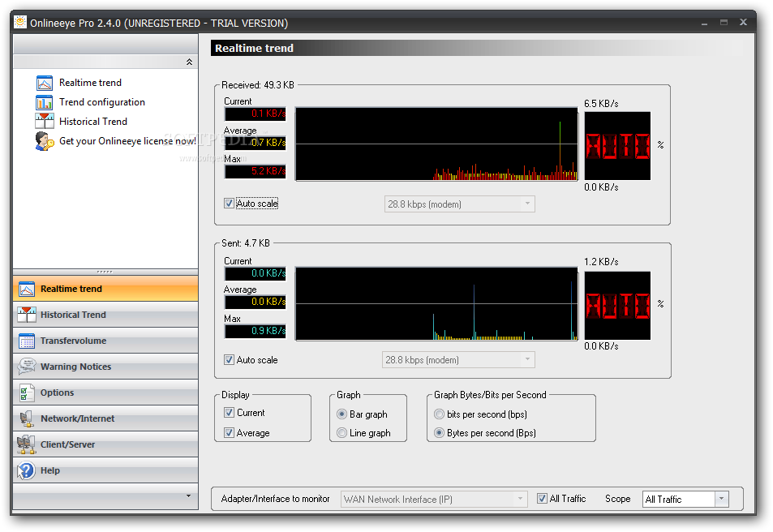The width and height of the screenshot is (773, 532).
Task: Click the Sent Current 0.0 KB/s value
Action: coord(256,273)
